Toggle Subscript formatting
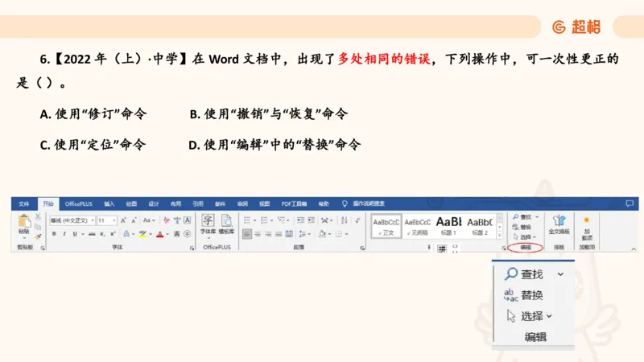 102,234
